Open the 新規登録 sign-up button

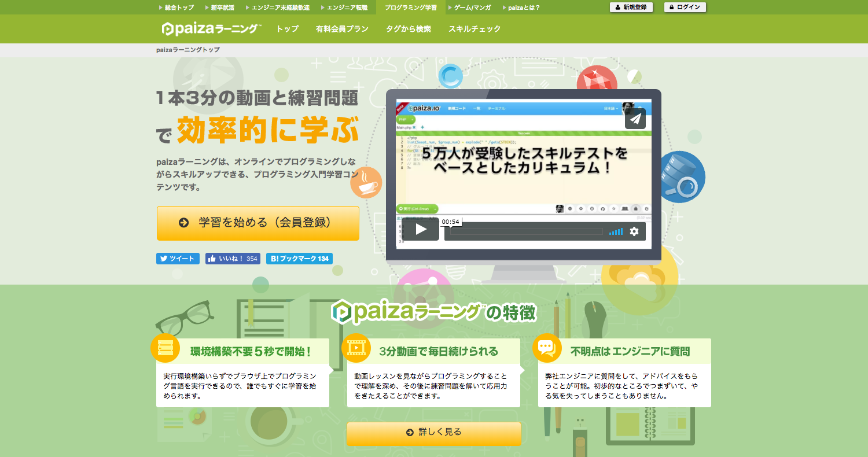[631, 8]
